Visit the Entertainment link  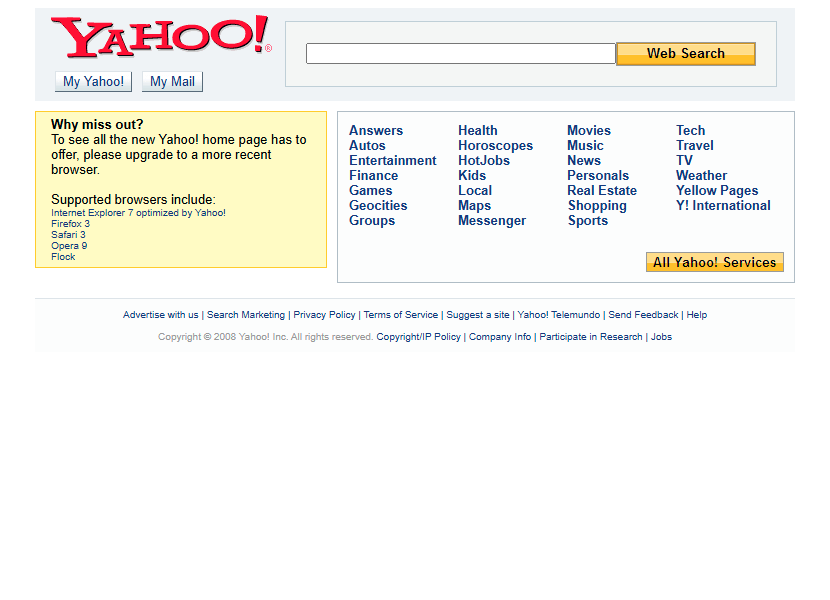coord(393,160)
